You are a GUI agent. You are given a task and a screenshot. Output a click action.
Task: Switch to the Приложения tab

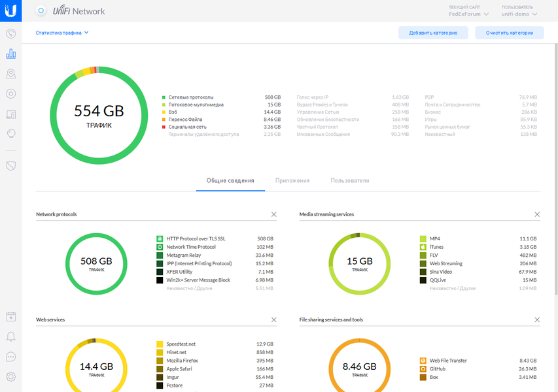(292, 180)
